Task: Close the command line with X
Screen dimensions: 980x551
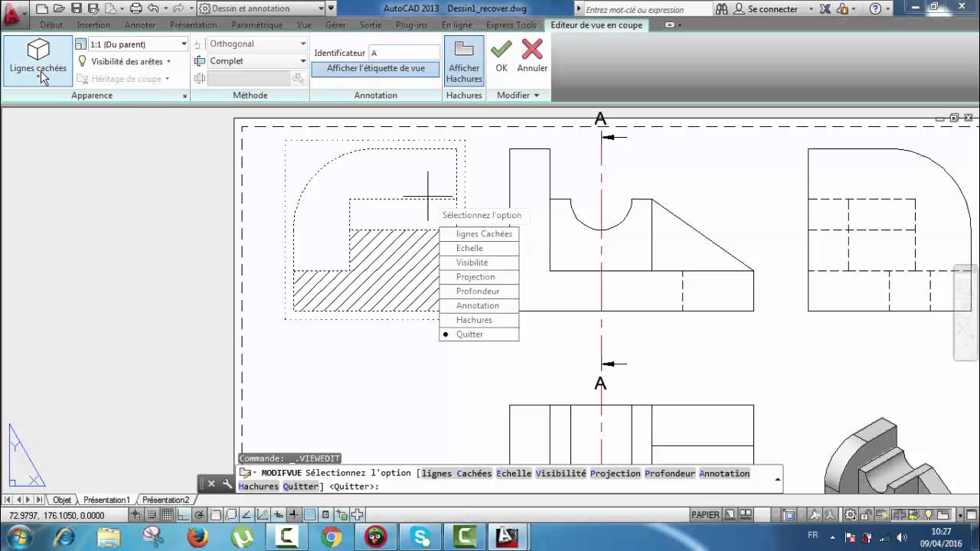Action: click(x=211, y=484)
